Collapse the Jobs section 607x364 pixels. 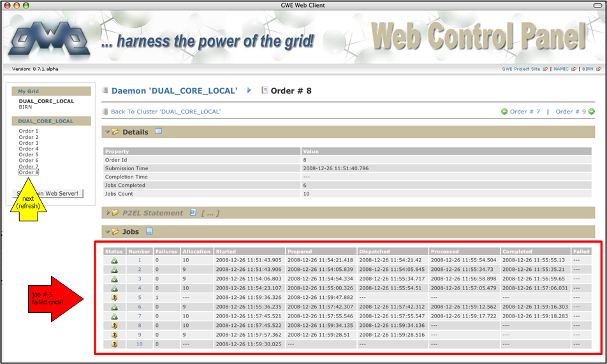point(108,231)
